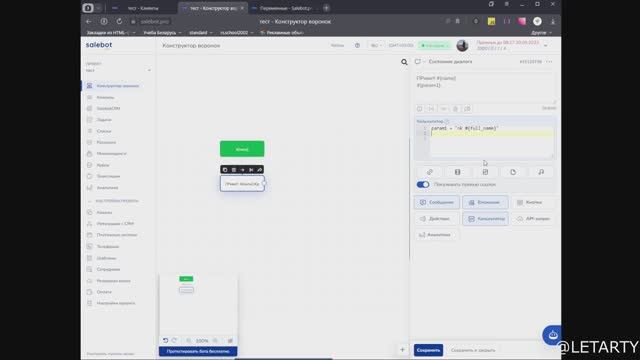The width and height of the screenshot is (640, 360).
Task: Click the user avatar in the header
Action: click(x=462, y=46)
